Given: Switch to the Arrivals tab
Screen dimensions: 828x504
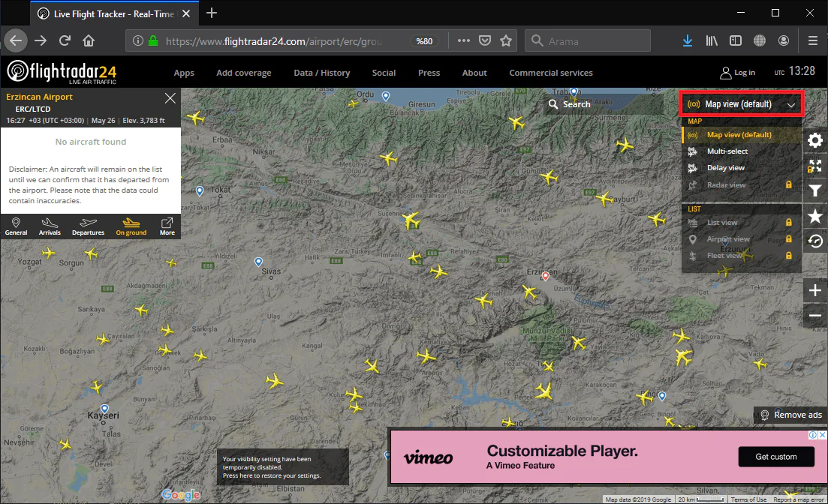Looking at the screenshot, I should click(x=50, y=226).
